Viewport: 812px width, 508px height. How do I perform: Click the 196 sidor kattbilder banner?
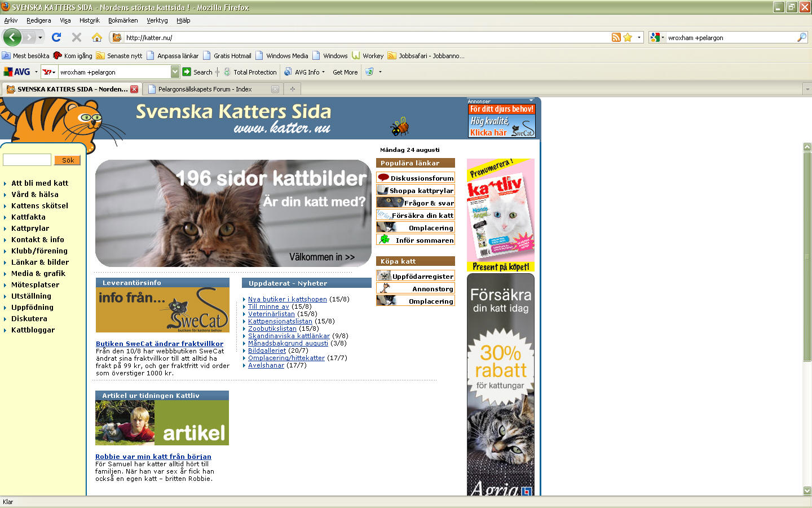click(x=233, y=213)
